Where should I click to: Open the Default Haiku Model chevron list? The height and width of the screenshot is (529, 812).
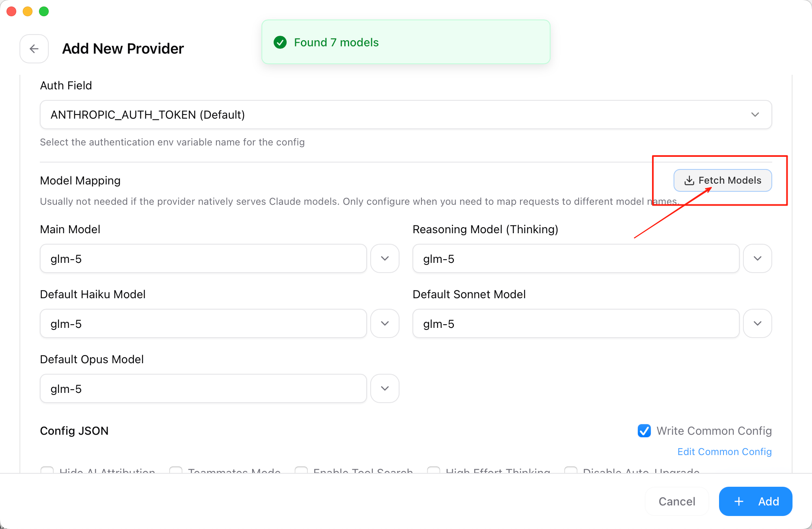coord(385,323)
